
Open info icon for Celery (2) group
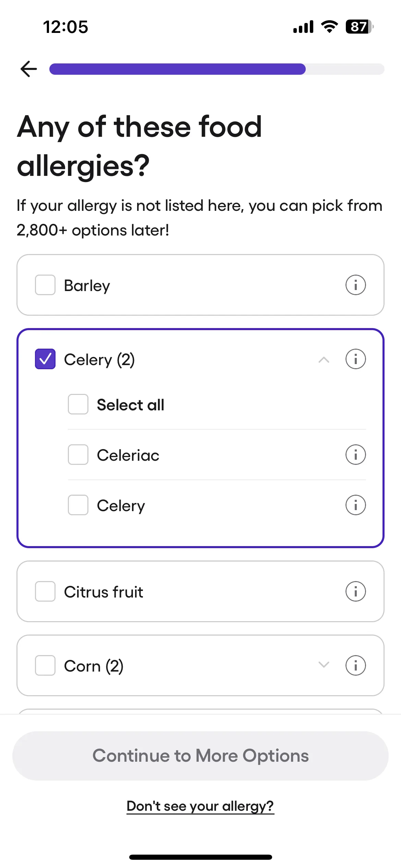coord(355,359)
